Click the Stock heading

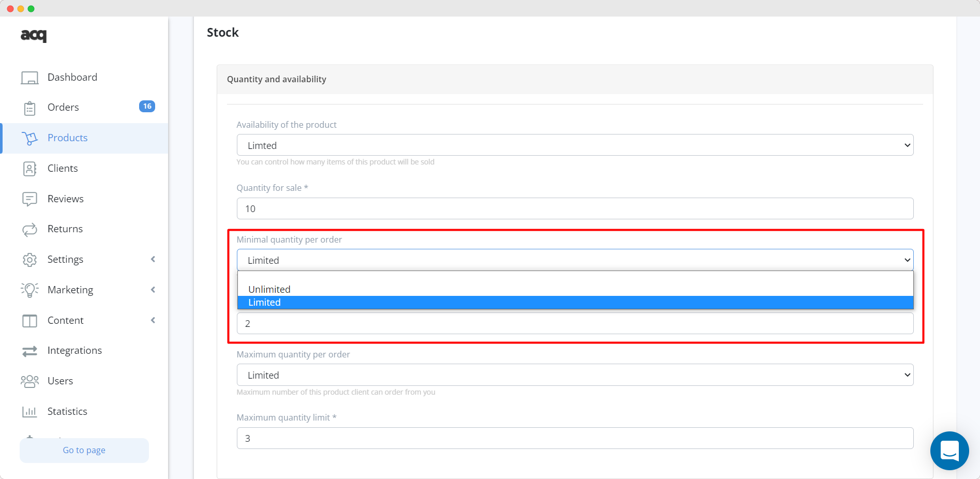point(223,33)
